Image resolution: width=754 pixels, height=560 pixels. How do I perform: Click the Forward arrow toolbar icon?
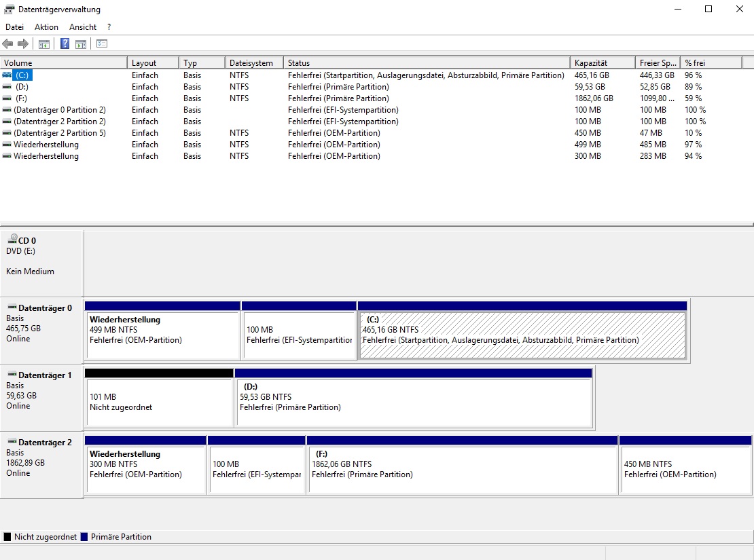click(22, 43)
